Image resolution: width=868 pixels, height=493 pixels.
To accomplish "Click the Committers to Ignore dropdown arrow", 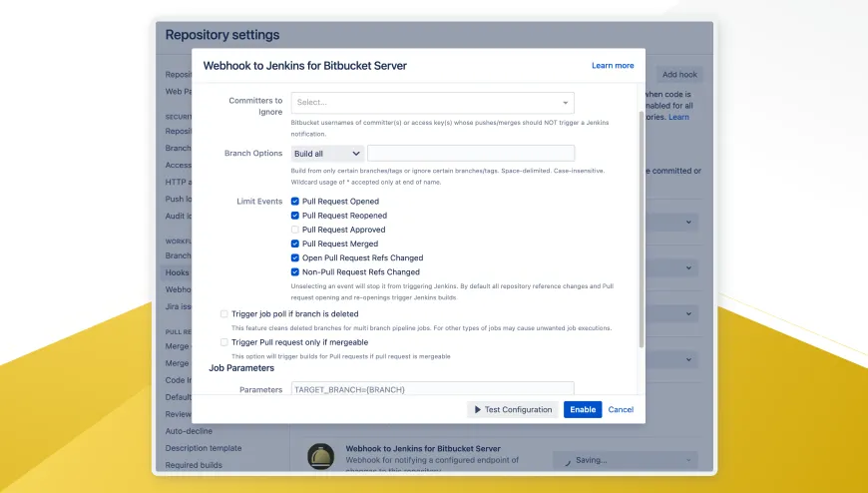I will click(x=565, y=102).
